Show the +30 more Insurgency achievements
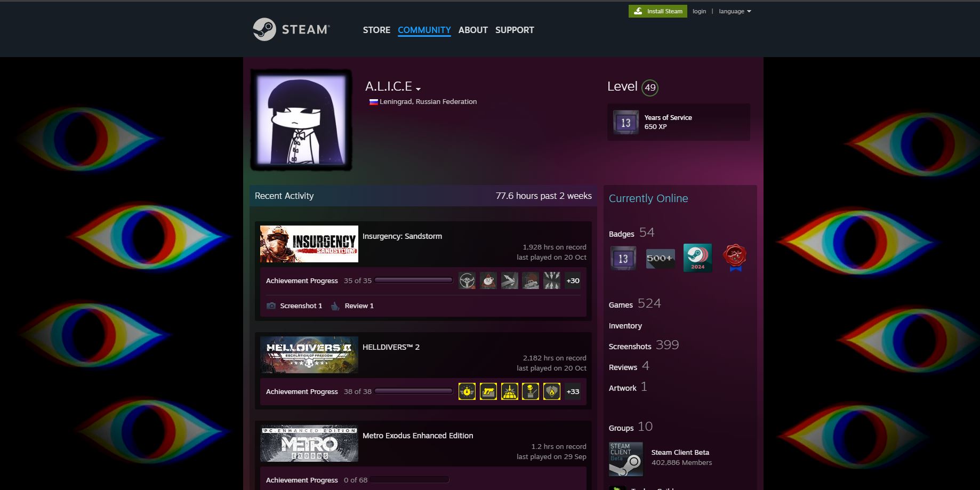Image resolution: width=980 pixels, height=490 pixels. coord(573,280)
